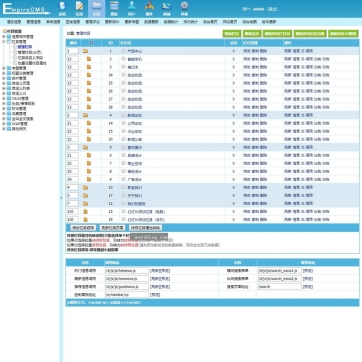Expand 其他相关 tree node
Screen dimensions: 362x362
point(4,129)
